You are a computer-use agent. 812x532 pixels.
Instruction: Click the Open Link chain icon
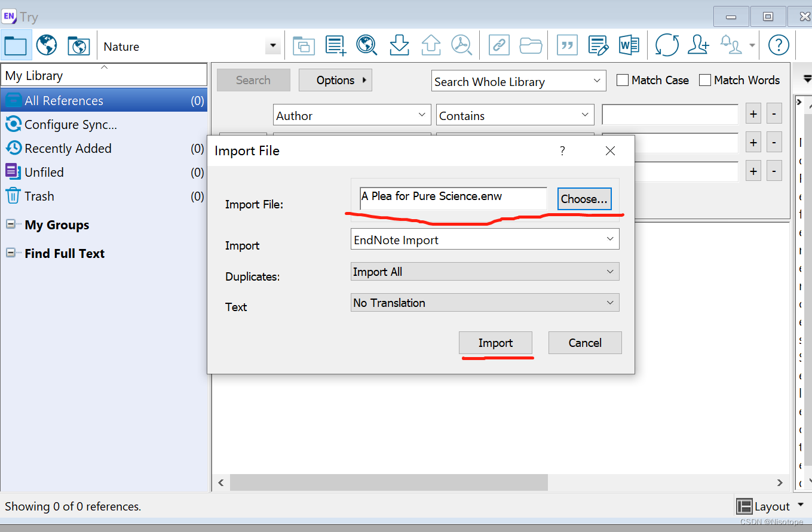click(x=498, y=45)
